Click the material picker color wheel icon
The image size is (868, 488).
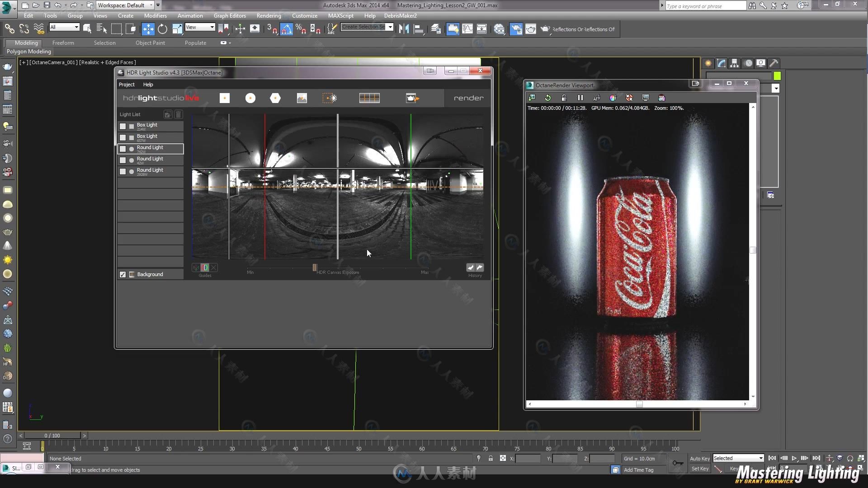click(613, 98)
